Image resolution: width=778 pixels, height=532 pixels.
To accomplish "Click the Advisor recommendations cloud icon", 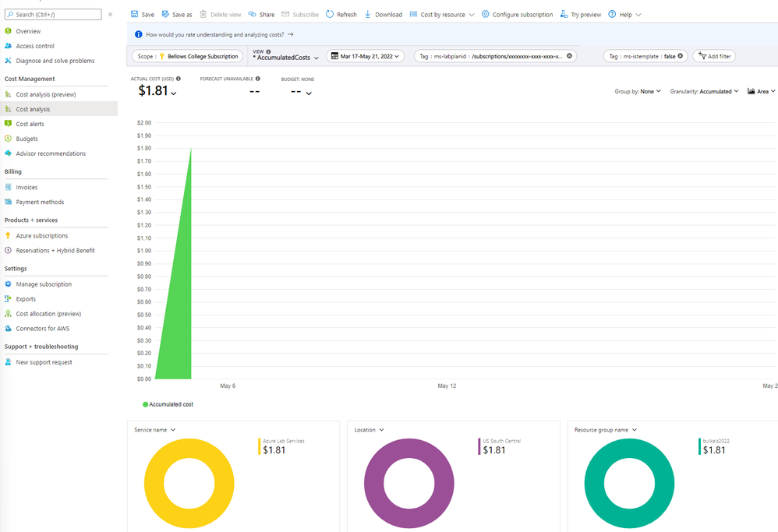I will pos(8,153).
